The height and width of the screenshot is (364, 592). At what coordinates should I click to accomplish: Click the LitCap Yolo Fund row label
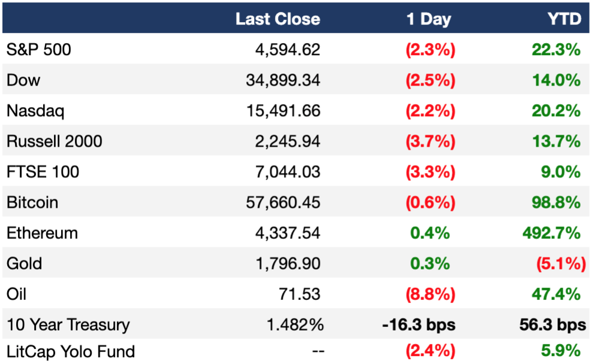click(x=71, y=351)
